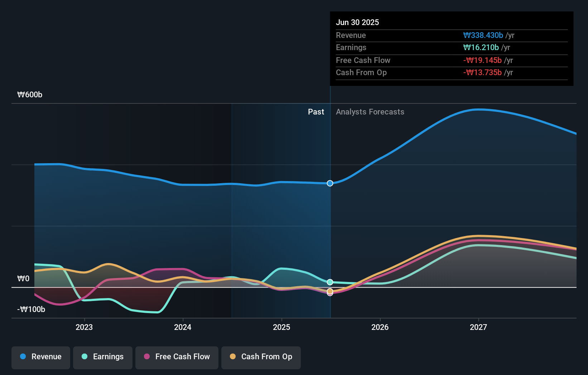Viewport: 588px width, 375px height.
Task: Click the pink Free Cash Flow dot icon
Action: tap(146, 357)
